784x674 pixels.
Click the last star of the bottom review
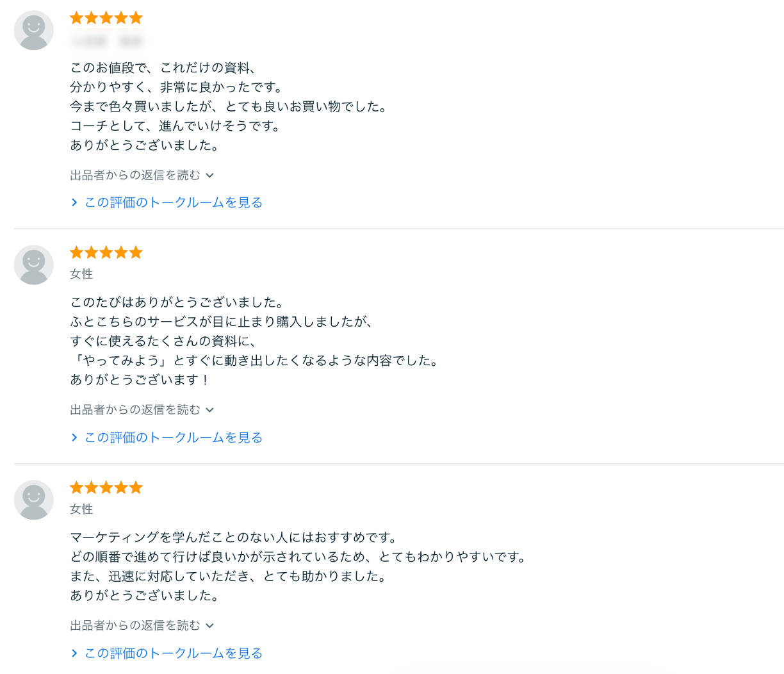136,487
